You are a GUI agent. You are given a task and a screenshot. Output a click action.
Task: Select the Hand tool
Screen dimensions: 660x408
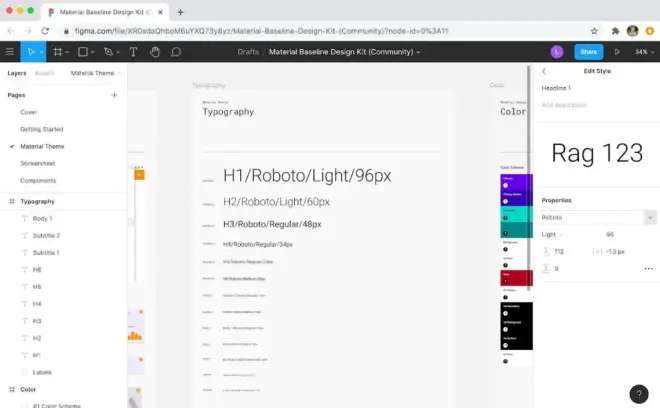155,52
